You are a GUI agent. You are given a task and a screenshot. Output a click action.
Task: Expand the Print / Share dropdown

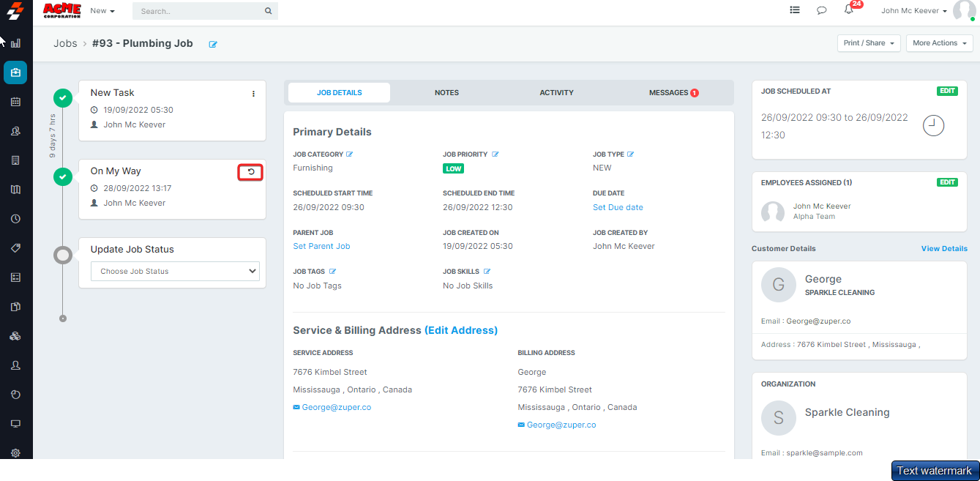coord(869,43)
